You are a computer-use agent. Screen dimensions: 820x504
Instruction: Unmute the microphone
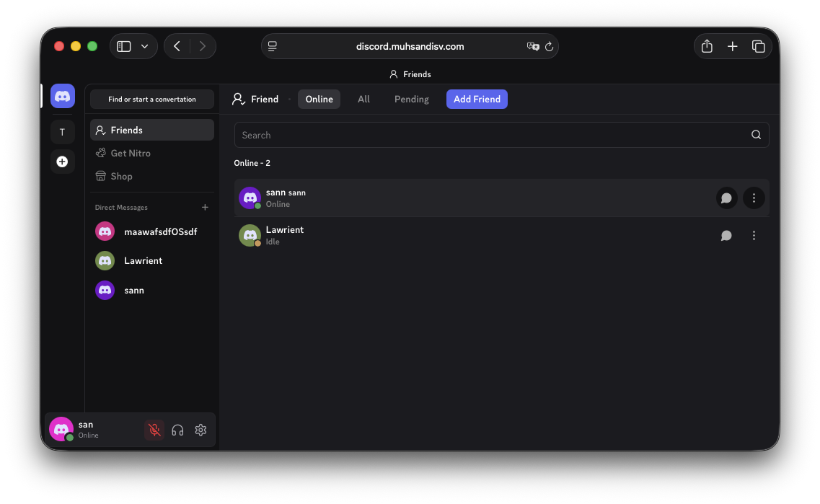coord(154,430)
